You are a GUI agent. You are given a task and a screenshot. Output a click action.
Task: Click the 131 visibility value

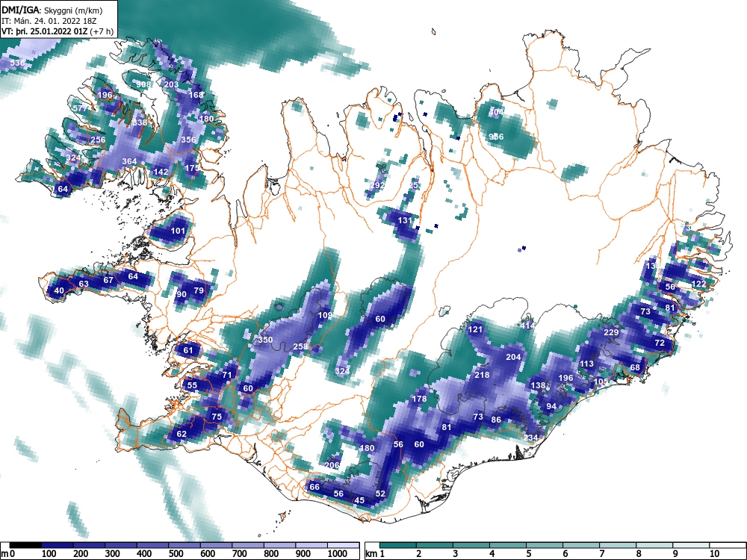click(x=404, y=220)
